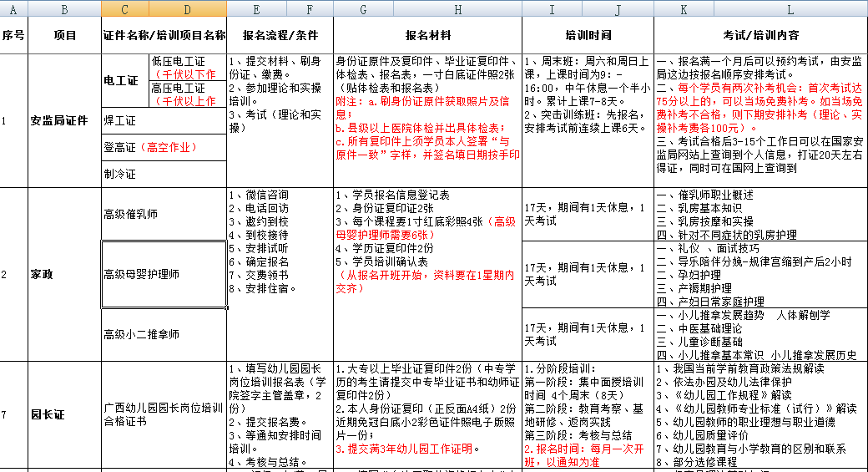Screen dimensions: 868x472
Task: Select highlighted column D header
Action: (x=188, y=8)
